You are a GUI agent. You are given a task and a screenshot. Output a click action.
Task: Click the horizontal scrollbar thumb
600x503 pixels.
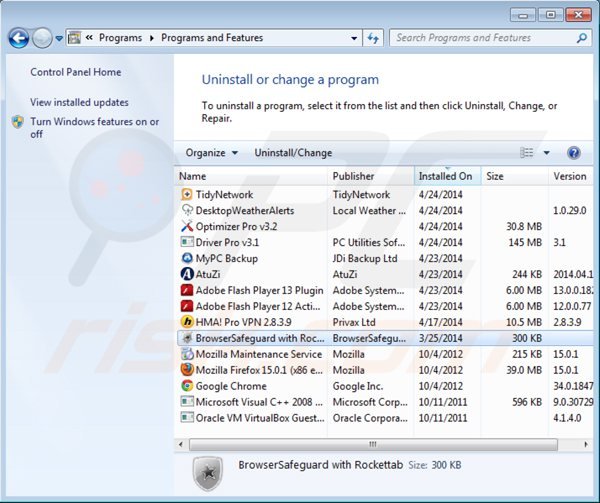click(373, 444)
